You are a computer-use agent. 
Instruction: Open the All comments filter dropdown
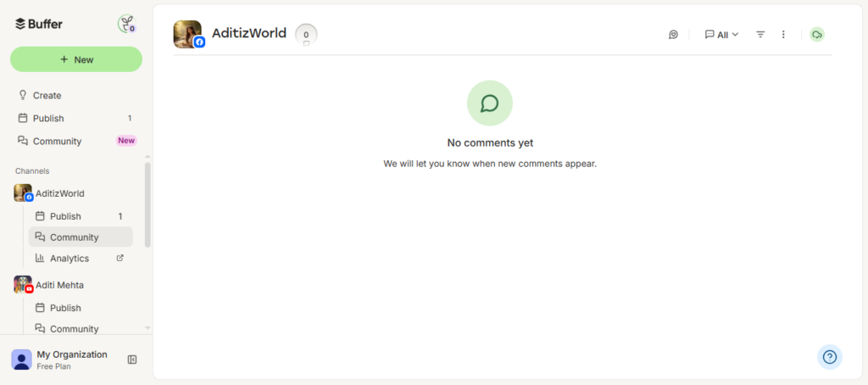[x=721, y=35]
